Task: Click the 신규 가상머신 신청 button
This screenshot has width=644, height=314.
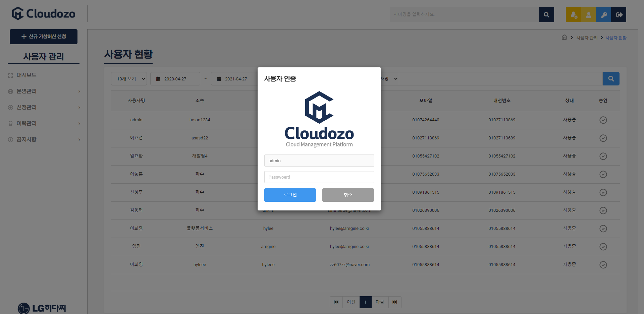Action: [44, 37]
